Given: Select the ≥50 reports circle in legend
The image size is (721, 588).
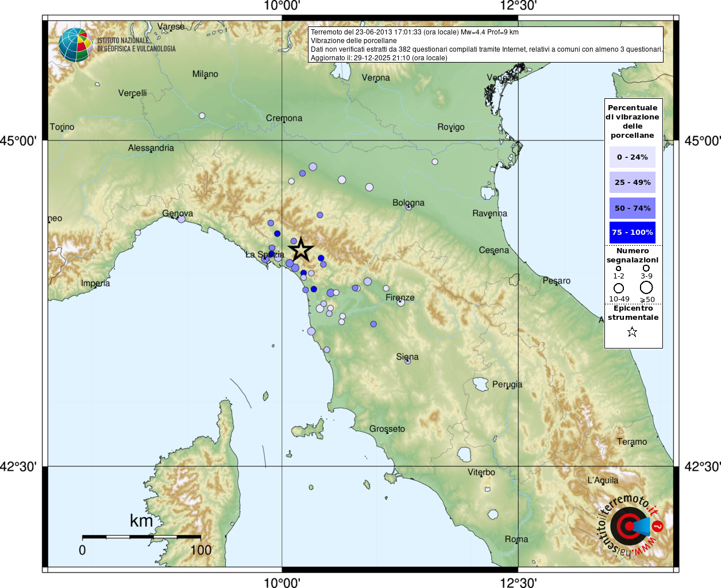Looking at the screenshot, I should 646,287.
